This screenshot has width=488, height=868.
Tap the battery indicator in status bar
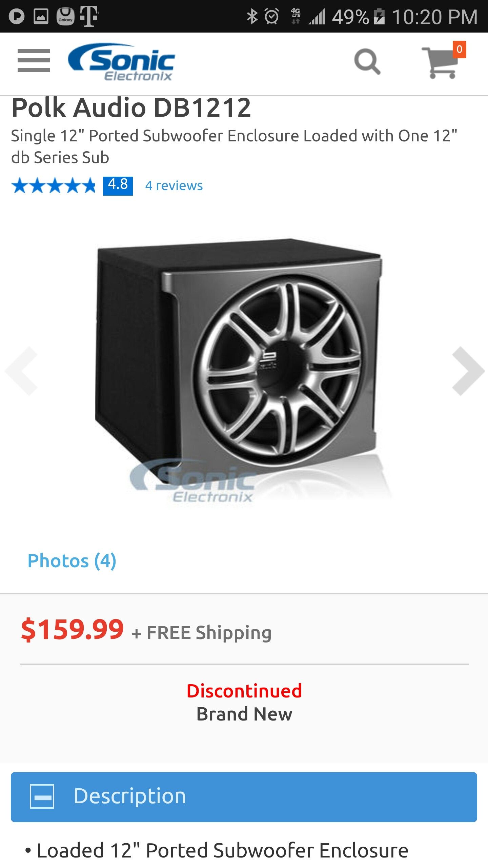click(x=379, y=17)
